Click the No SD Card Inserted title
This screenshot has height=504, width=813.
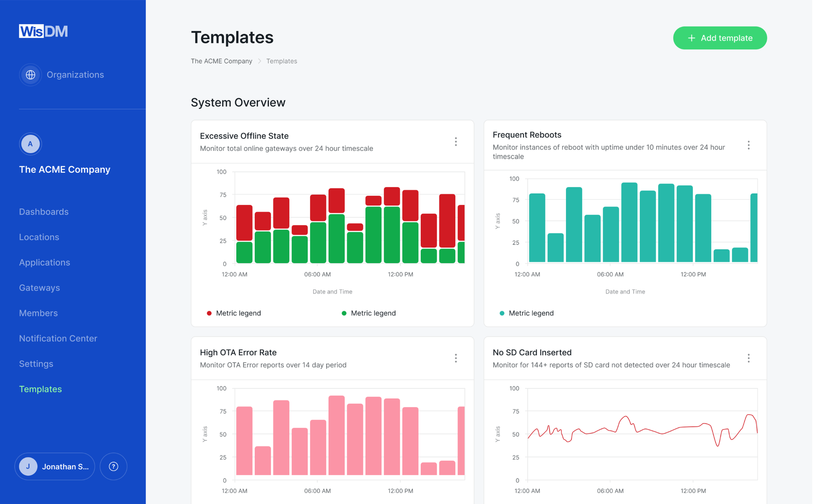click(x=532, y=352)
